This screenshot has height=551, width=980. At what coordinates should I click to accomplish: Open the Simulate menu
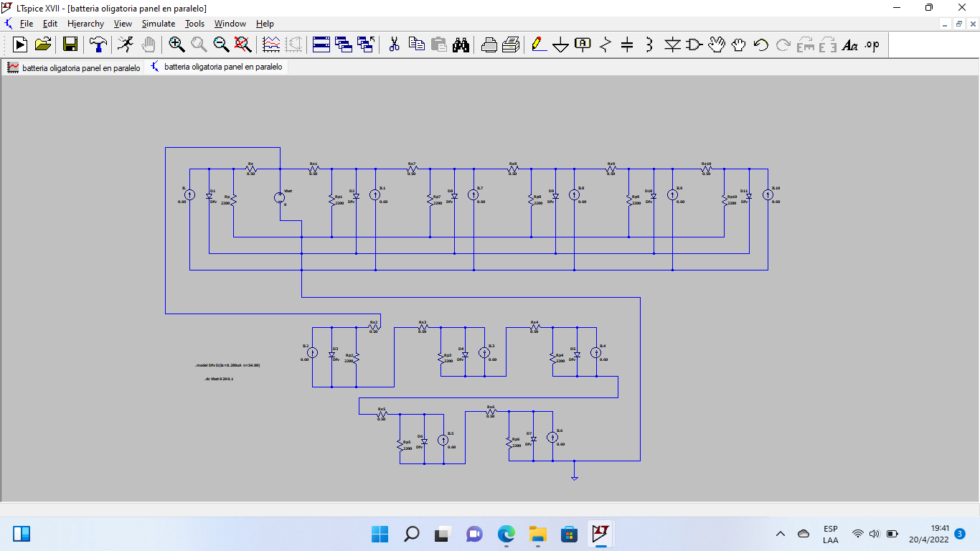[158, 24]
